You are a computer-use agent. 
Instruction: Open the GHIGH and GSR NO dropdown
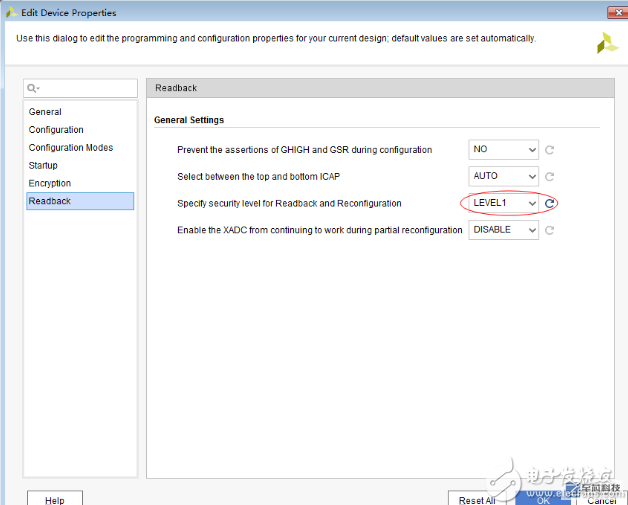pos(504,150)
